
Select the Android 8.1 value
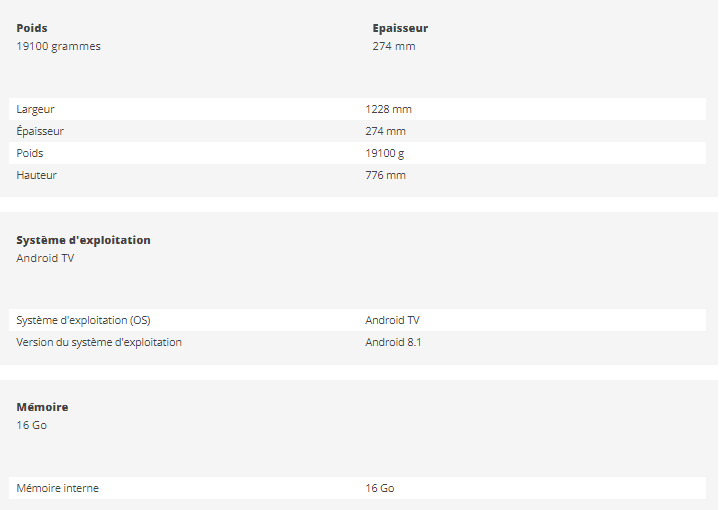pyautogui.click(x=393, y=342)
